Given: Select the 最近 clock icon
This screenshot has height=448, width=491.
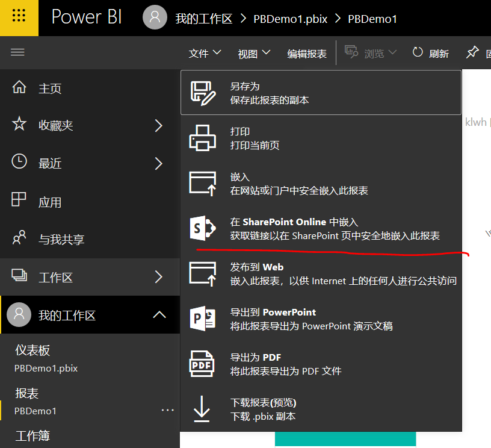Looking at the screenshot, I should click(17, 163).
